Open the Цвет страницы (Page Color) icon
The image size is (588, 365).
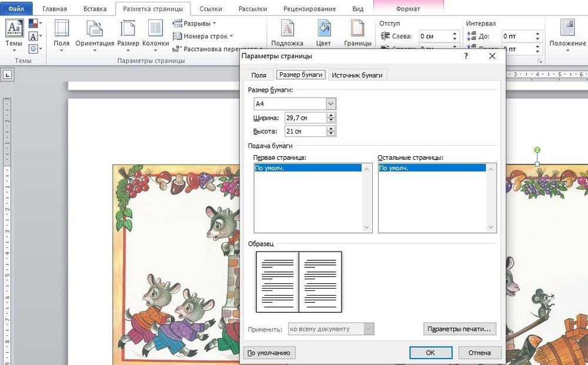point(323,29)
